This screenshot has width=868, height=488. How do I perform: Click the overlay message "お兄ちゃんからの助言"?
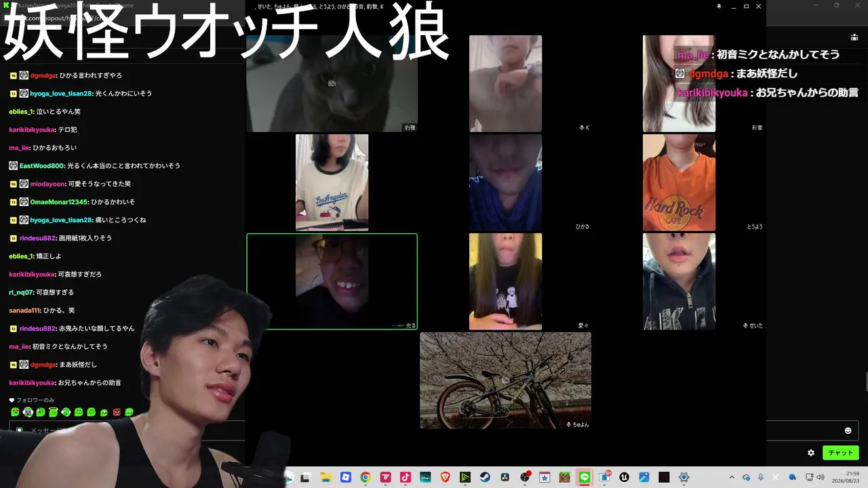pos(807,93)
